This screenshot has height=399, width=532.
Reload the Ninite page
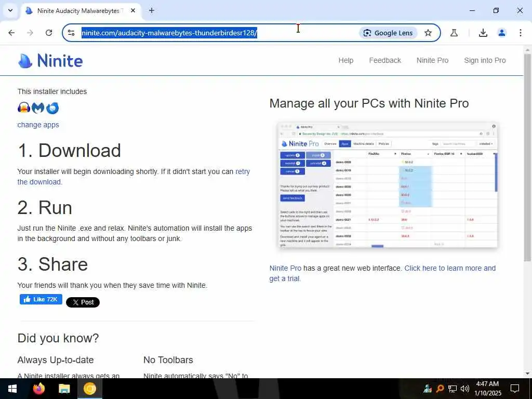(49, 33)
